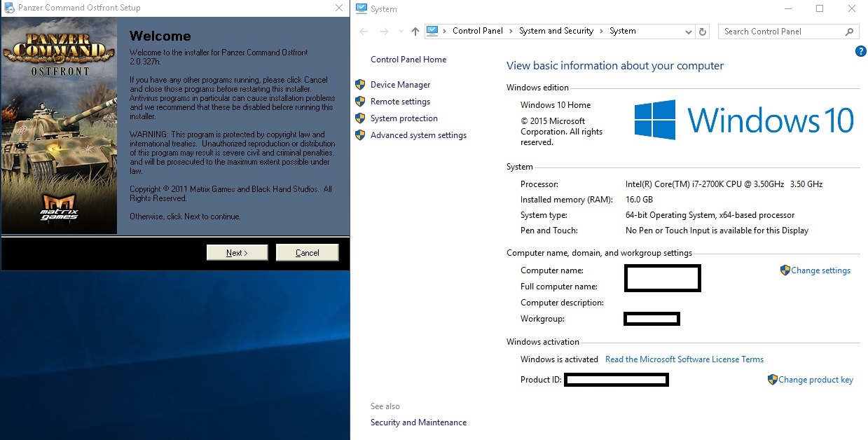Click the search magnifier icon
This screenshot has height=440, width=868.
[849, 32]
